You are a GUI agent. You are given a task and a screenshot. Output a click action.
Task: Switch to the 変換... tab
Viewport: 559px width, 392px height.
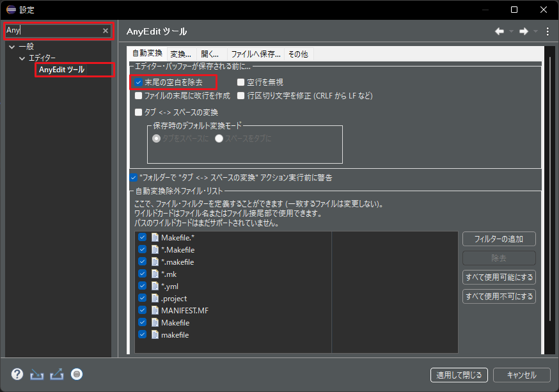[x=181, y=54]
